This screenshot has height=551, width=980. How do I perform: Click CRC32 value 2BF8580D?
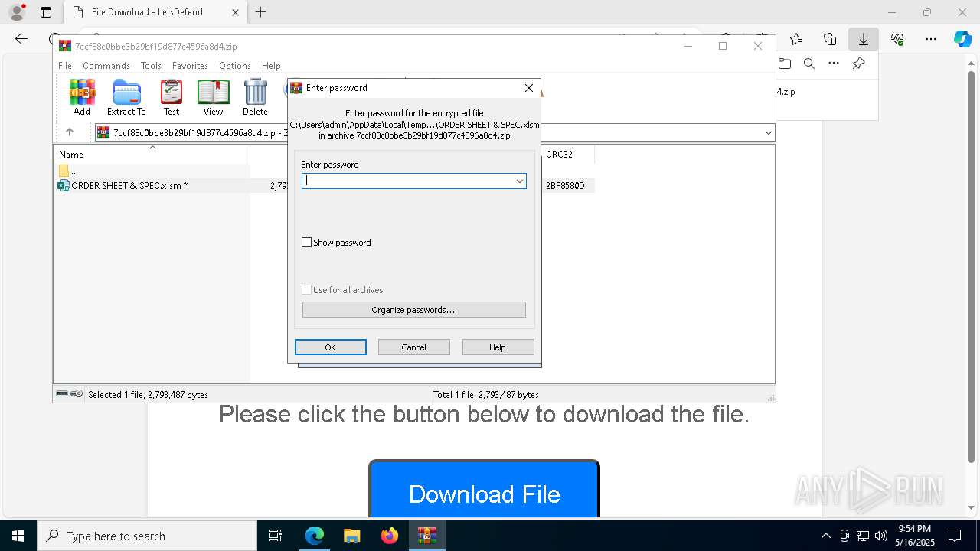coord(565,185)
